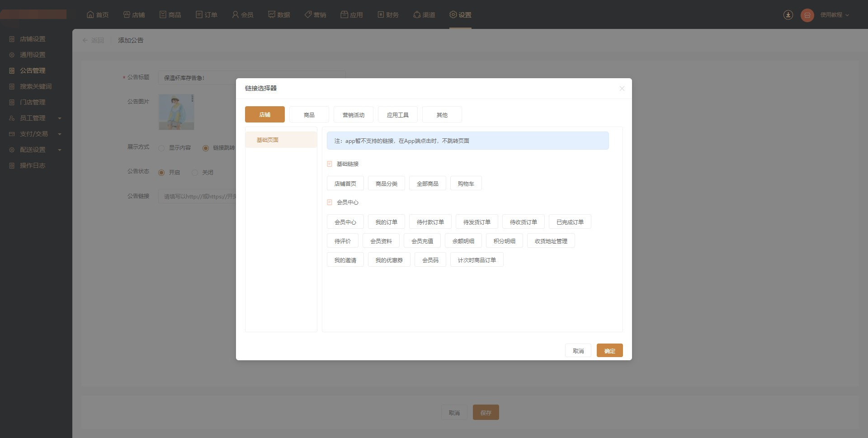
Task: Click the 设置 gear icon in navigation
Action: coord(453,14)
